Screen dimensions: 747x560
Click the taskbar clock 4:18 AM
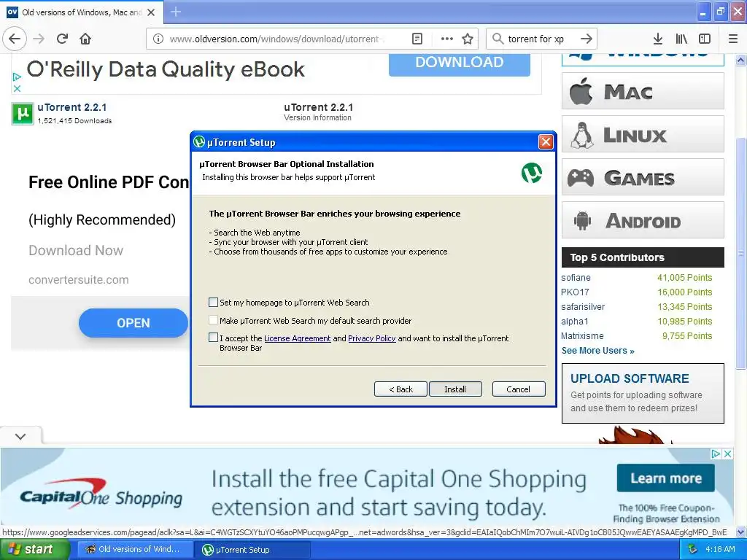(720, 549)
